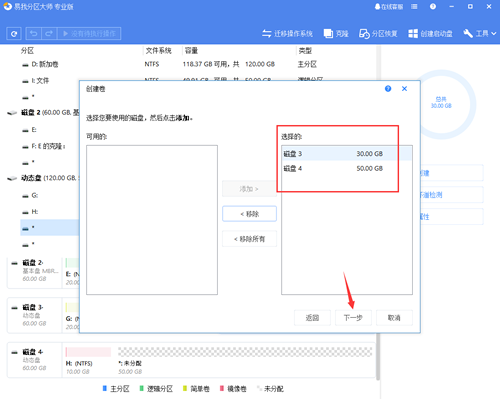Screen dimensions: 500x399
Task: Open the 克隆 clone tool
Action: (336, 34)
